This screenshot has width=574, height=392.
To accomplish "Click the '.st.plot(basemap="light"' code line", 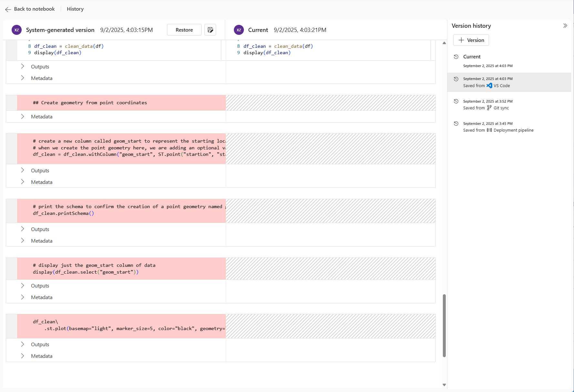I will tap(135, 329).
